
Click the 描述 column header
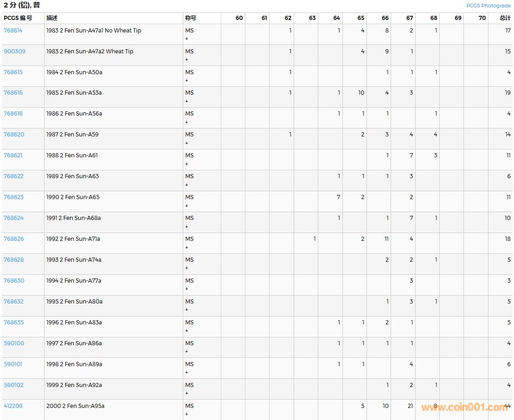[52, 18]
